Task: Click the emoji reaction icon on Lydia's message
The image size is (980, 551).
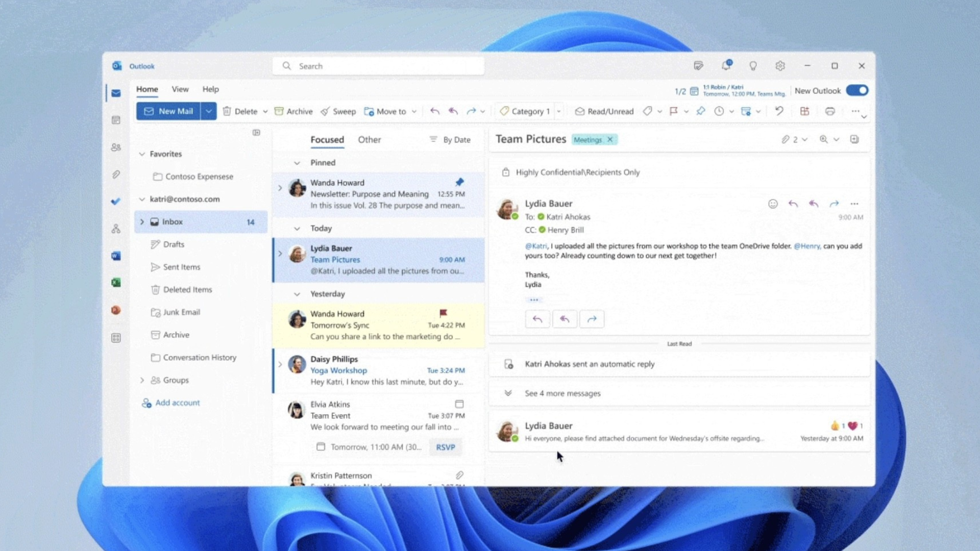Action: pyautogui.click(x=773, y=204)
